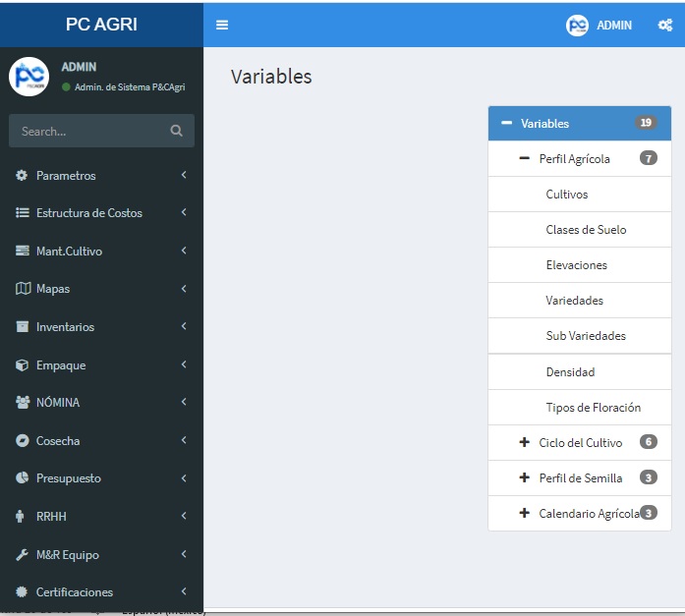Open the settings gears icon in header
The image size is (685, 616).
coord(665,26)
